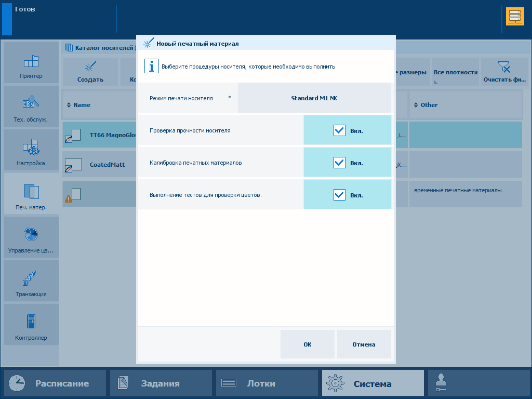Viewport: 532px width, 399px height.
Task: Select the TT66 MagnoGloss row text
Action: tap(113, 135)
